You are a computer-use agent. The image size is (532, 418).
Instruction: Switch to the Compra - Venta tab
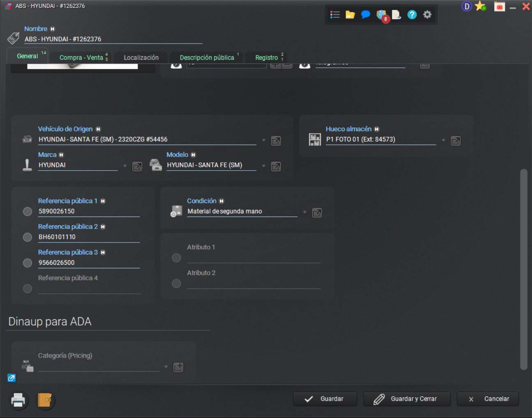point(81,58)
